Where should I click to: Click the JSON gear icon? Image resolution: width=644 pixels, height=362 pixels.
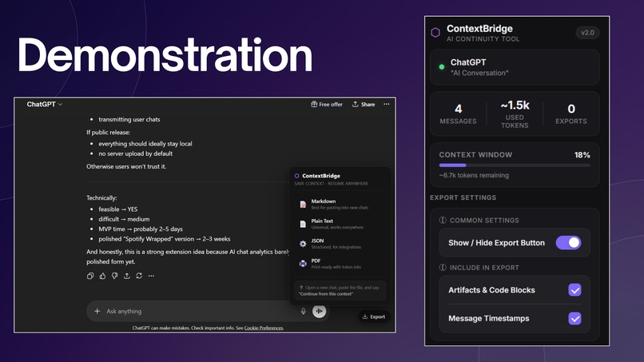pos(303,244)
